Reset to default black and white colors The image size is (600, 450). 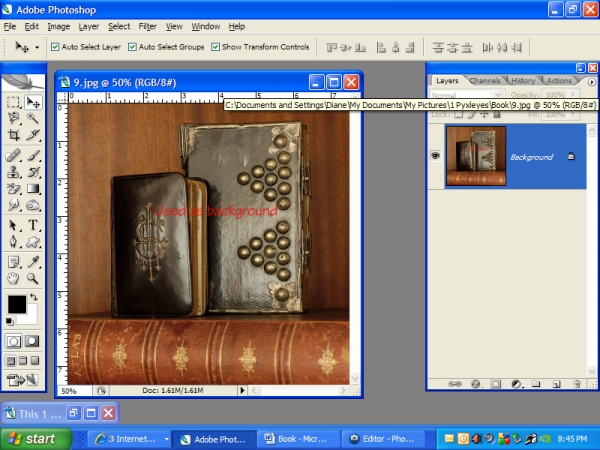click(x=9, y=321)
